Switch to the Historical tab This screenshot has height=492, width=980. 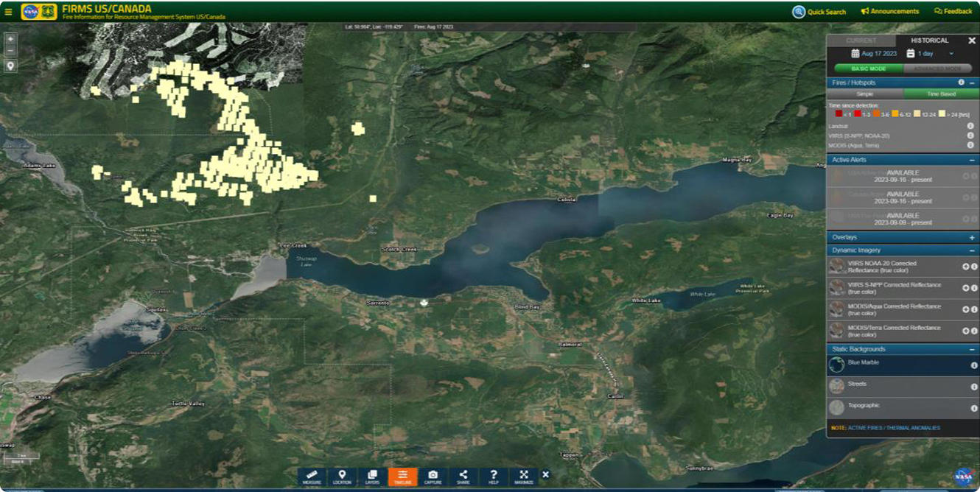[929, 41]
